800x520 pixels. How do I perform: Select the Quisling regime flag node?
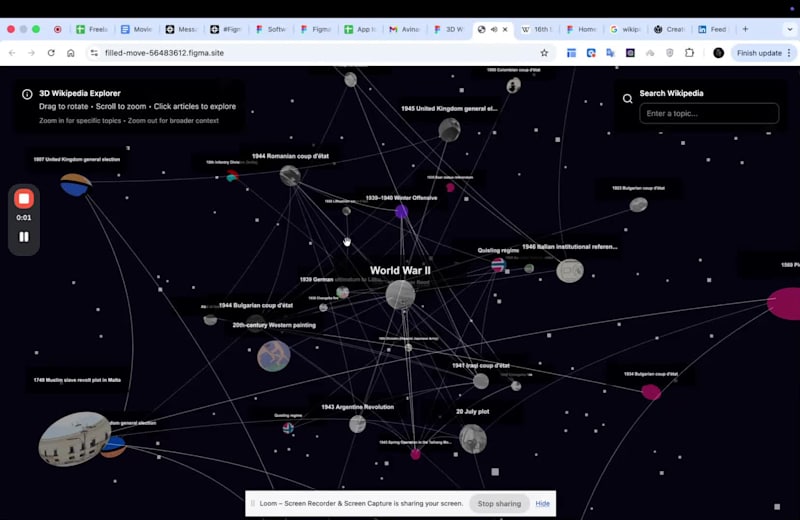coord(498,265)
